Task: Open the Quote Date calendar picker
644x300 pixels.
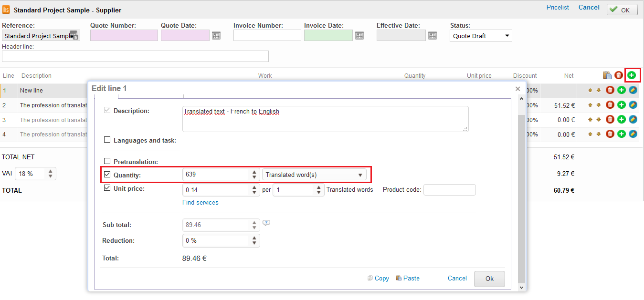Action: [216, 36]
